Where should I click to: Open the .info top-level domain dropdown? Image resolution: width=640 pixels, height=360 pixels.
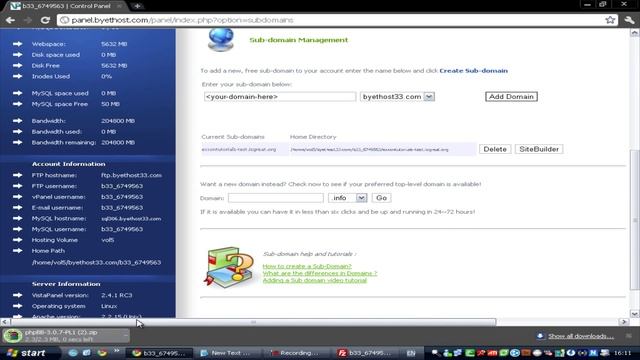pos(347,198)
